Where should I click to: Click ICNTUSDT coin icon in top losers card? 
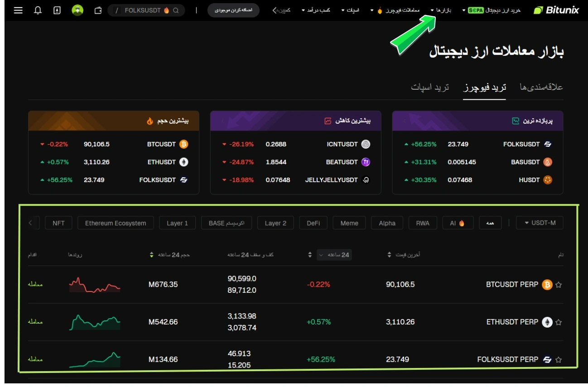click(x=366, y=144)
